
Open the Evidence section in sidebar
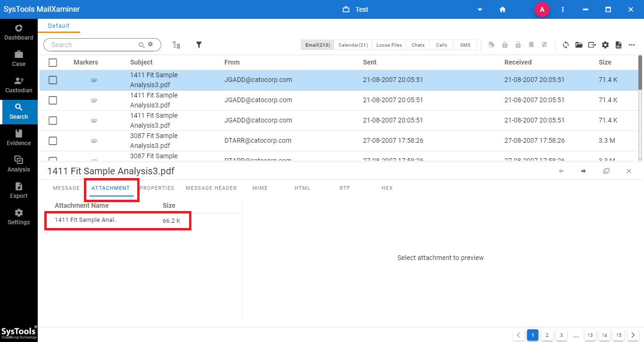pyautogui.click(x=19, y=138)
